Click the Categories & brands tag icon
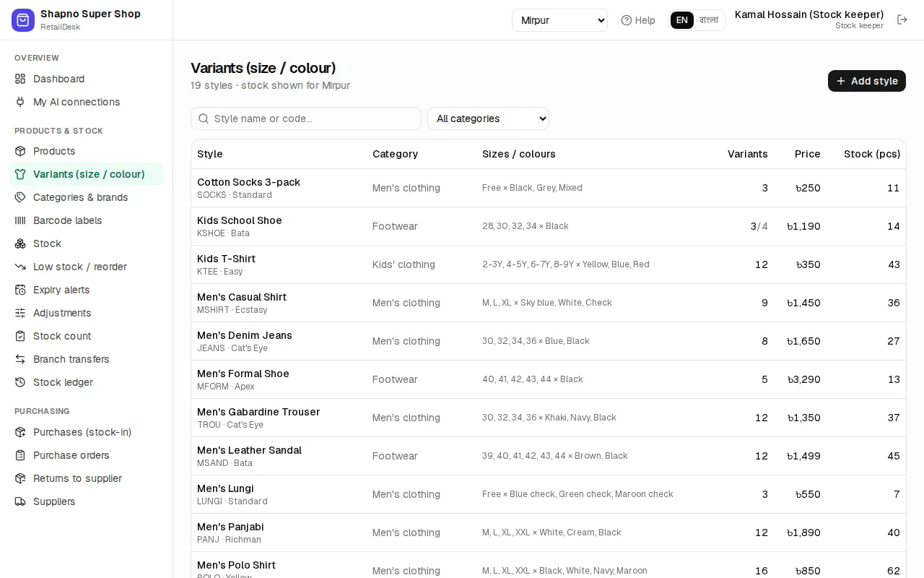This screenshot has height=578, width=924. click(x=20, y=197)
